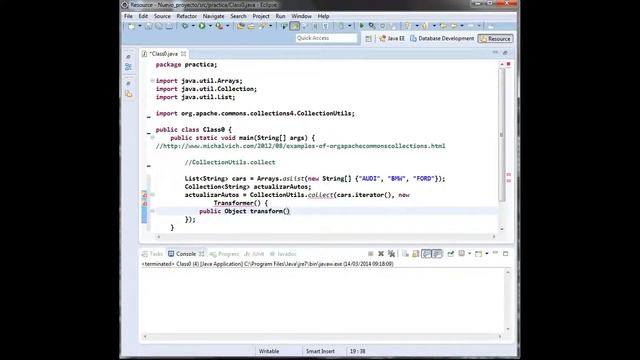640x360 pixels.
Task: Click the small green resume arrow icon
Action: point(362,26)
